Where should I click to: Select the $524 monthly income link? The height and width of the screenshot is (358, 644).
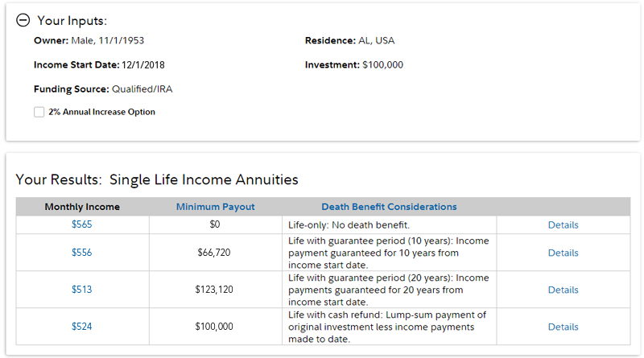pyautogui.click(x=81, y=327)
